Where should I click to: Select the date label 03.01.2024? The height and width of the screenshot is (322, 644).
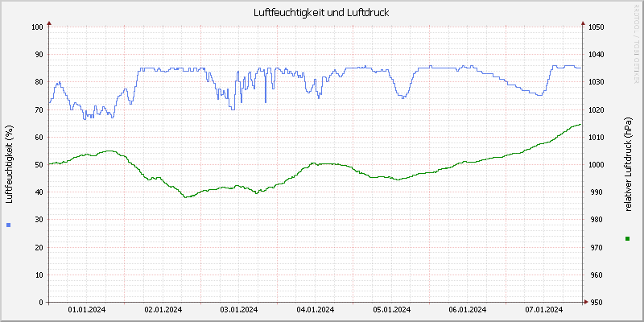239,310
